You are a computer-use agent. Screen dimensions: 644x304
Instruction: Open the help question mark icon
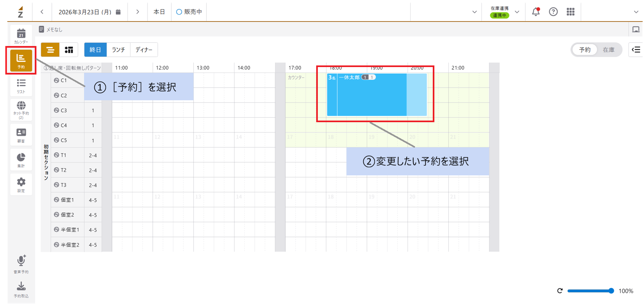click(x=553, y=12)
